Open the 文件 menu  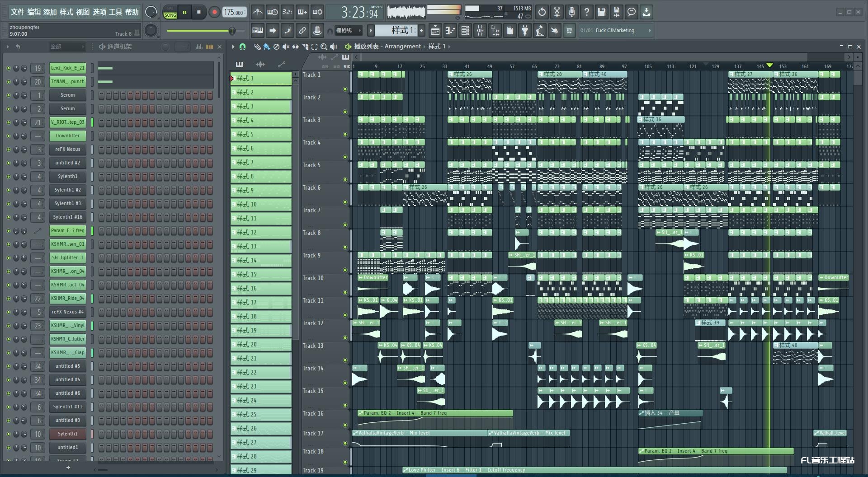click(18, 12)
